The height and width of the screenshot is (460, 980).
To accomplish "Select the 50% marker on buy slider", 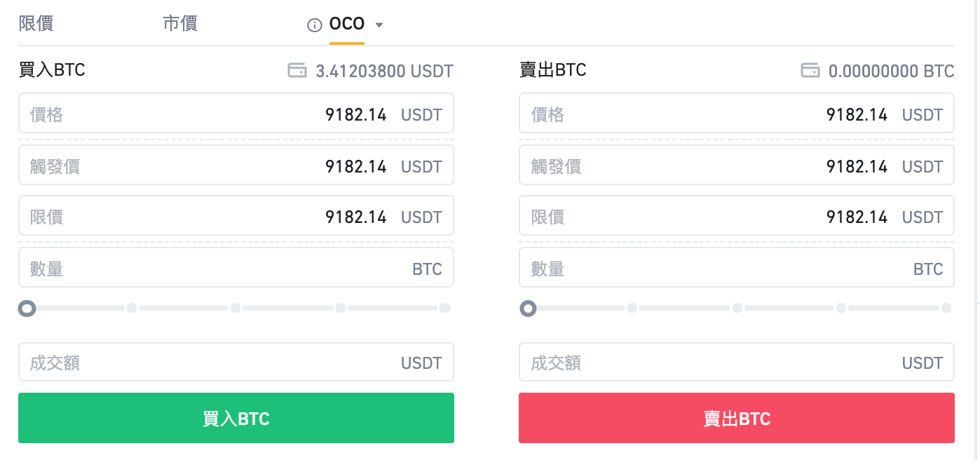I will click(x=236, y=307).
